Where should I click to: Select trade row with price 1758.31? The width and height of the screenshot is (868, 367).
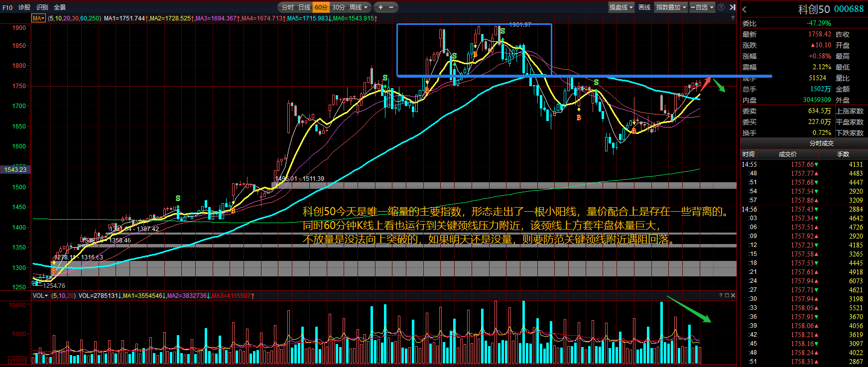(x=804, y=362)
